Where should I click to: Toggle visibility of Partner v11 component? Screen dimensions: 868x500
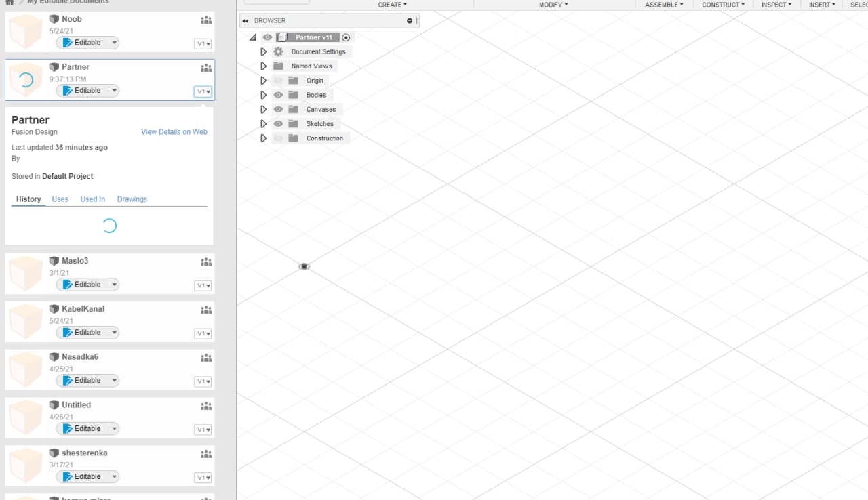pyautogui.click(x=267, y=38)
